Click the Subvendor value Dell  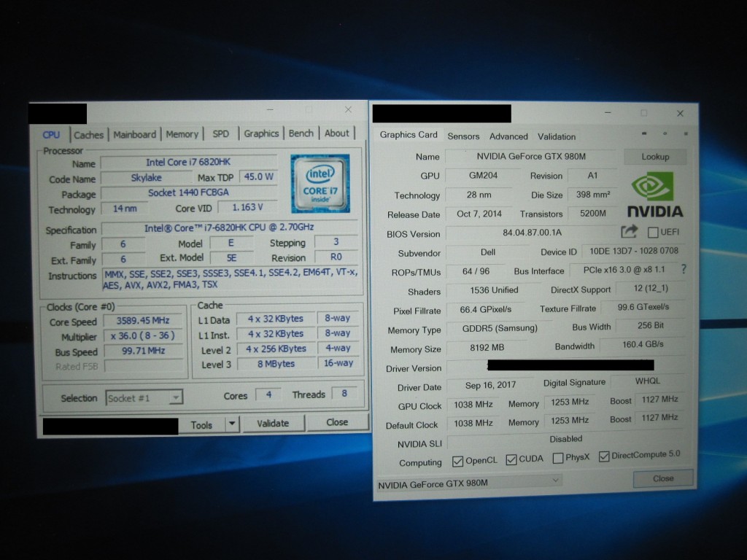488,252
